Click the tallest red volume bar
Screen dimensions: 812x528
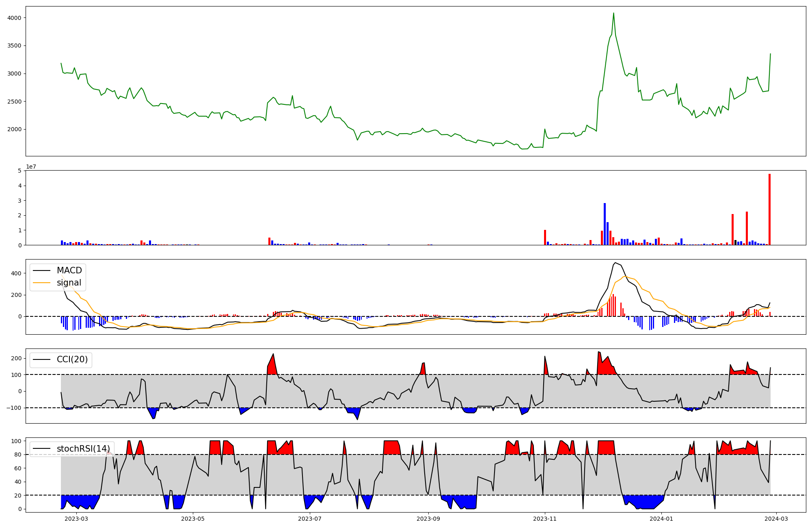(x=769, y=209)
